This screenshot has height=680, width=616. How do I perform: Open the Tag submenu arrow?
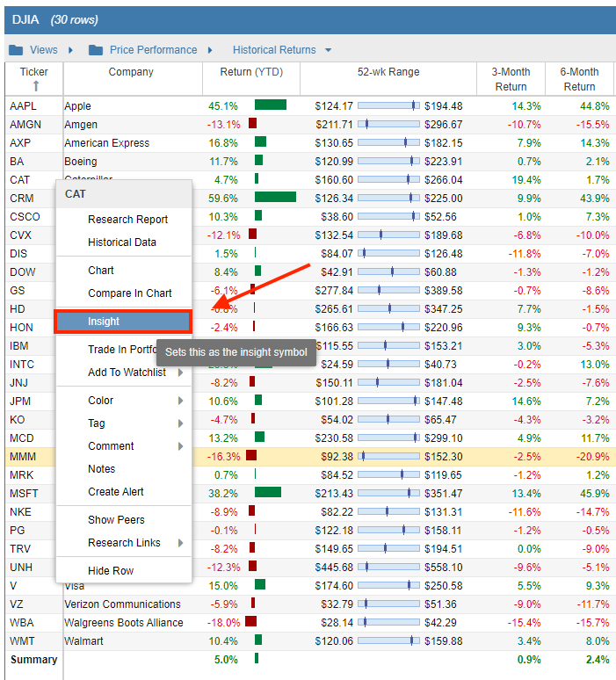click(180, 423)
